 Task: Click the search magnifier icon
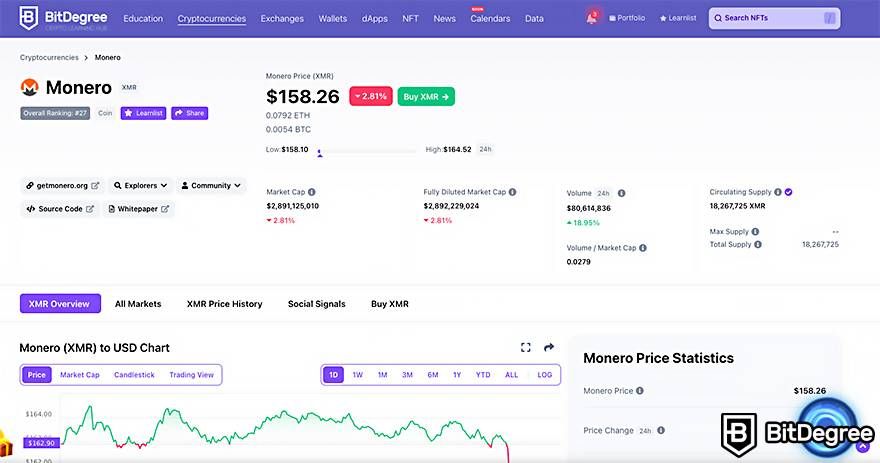pyautogui.click(x=718, y=18)
